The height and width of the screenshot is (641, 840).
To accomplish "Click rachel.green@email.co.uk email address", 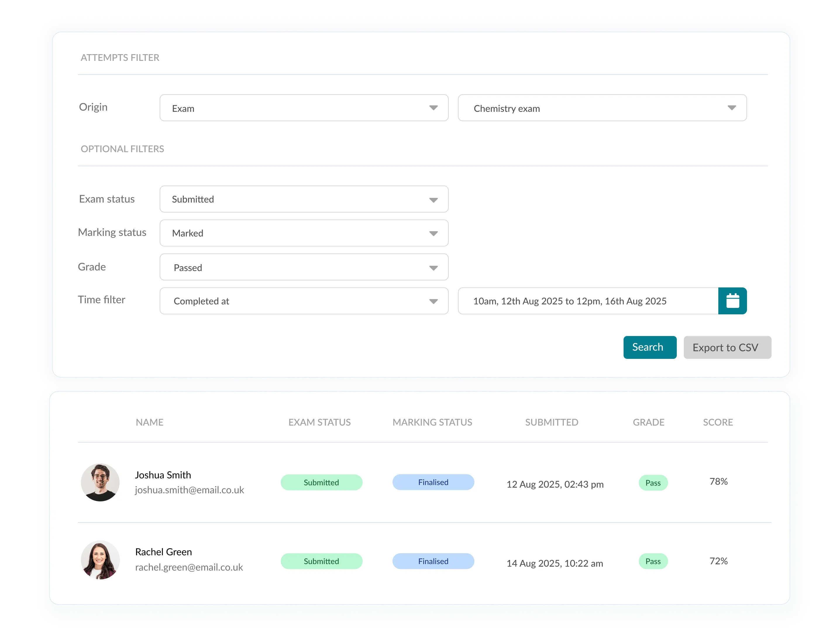I will [x=189, y=567].
